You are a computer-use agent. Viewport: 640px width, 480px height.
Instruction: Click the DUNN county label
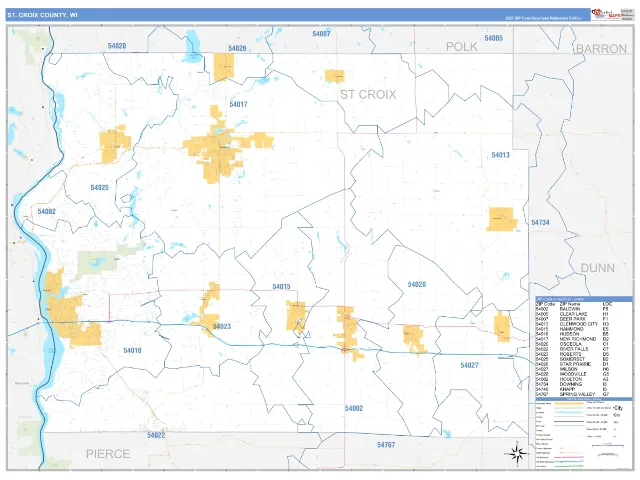point(598,268)
